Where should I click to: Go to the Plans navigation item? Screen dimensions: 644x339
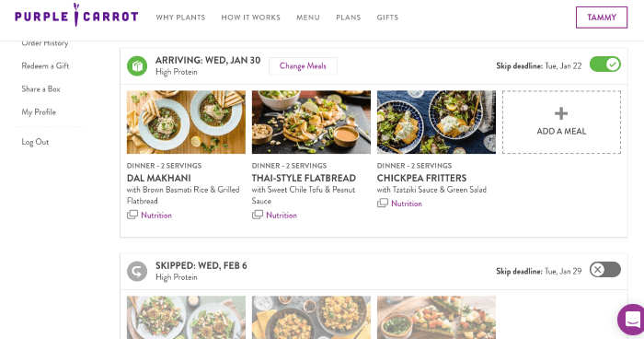click(x=349, y=18)
